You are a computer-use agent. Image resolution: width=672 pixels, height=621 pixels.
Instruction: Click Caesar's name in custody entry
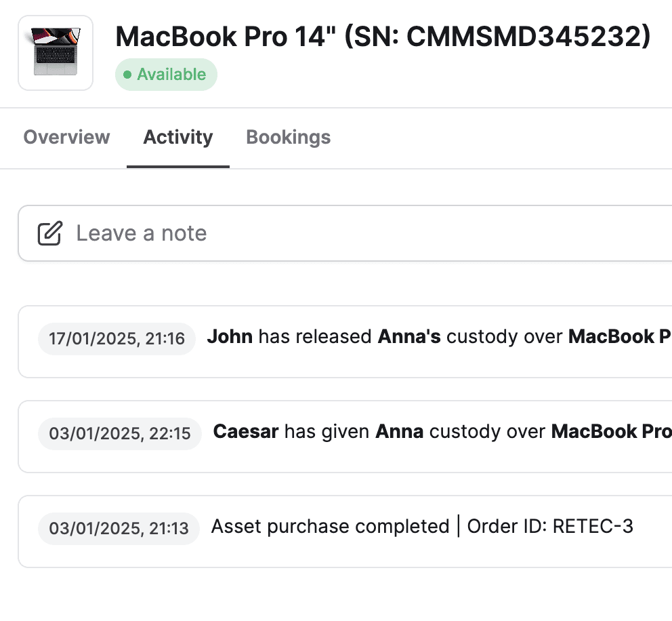click(x=246, y=431)
